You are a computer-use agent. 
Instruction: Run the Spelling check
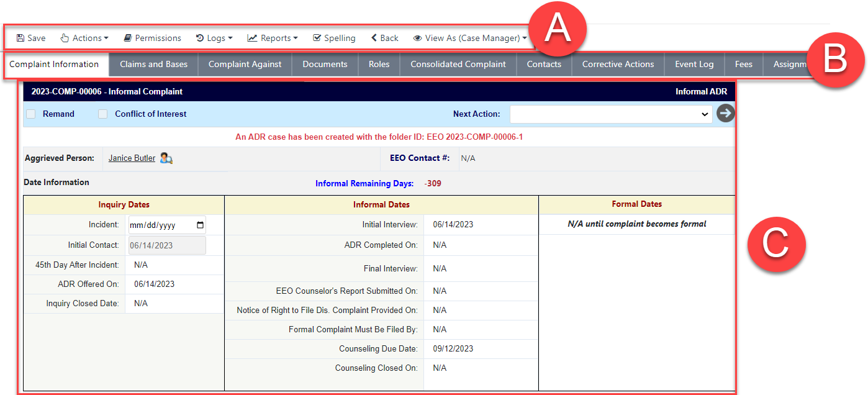click(x=334, y=38)
